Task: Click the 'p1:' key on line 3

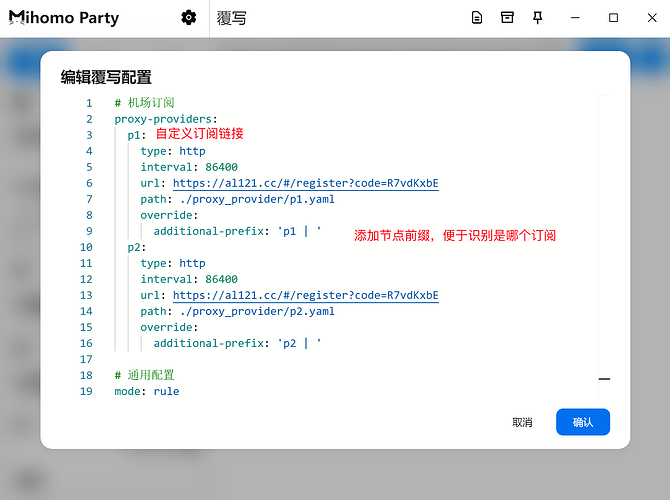Action: coord(137,135)
